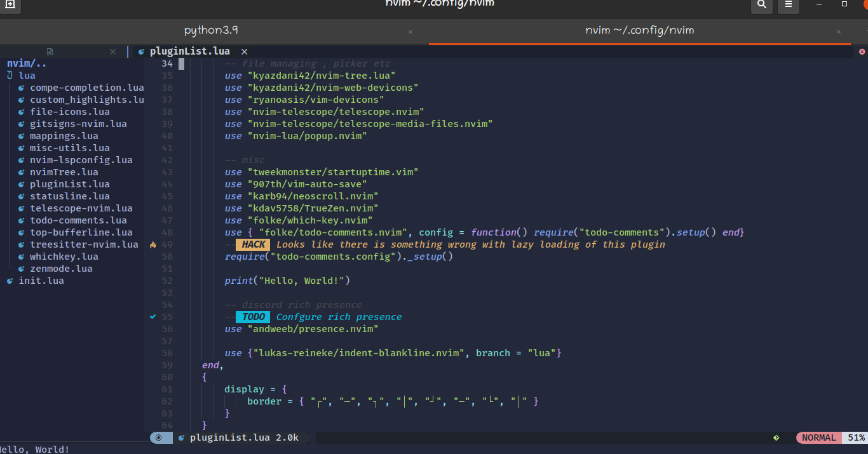The width and height of the screenshot is (868, 454).
Task: Click the Lua icon in the statusline filename segment
Action: (x=182, y=437)
